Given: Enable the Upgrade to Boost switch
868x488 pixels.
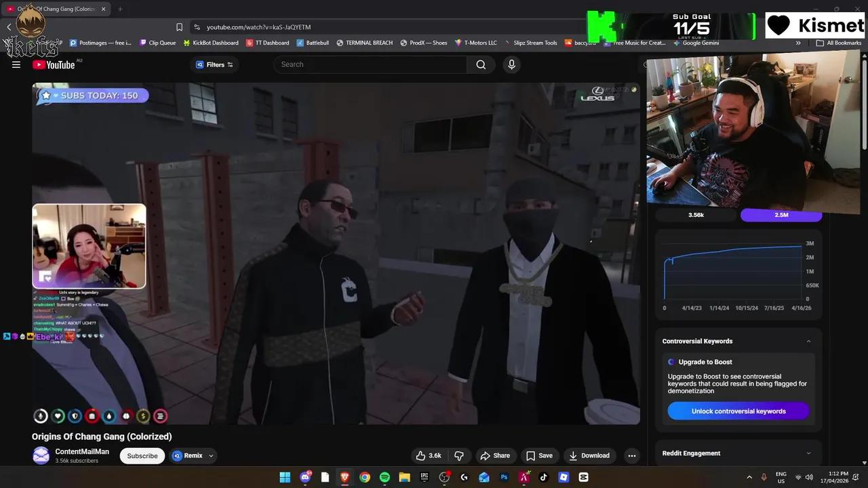Looking at the screenshot, I should tap(671, 362).
